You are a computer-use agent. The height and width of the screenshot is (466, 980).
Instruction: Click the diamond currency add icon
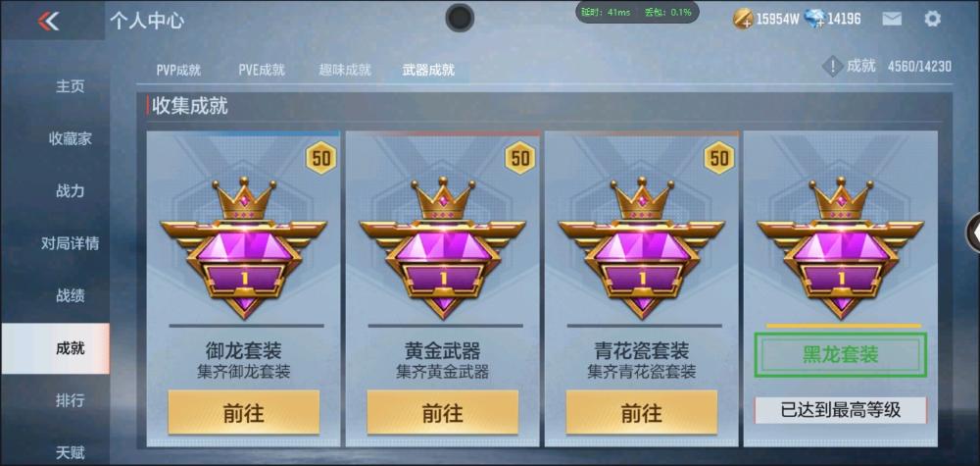click(815, 19)
